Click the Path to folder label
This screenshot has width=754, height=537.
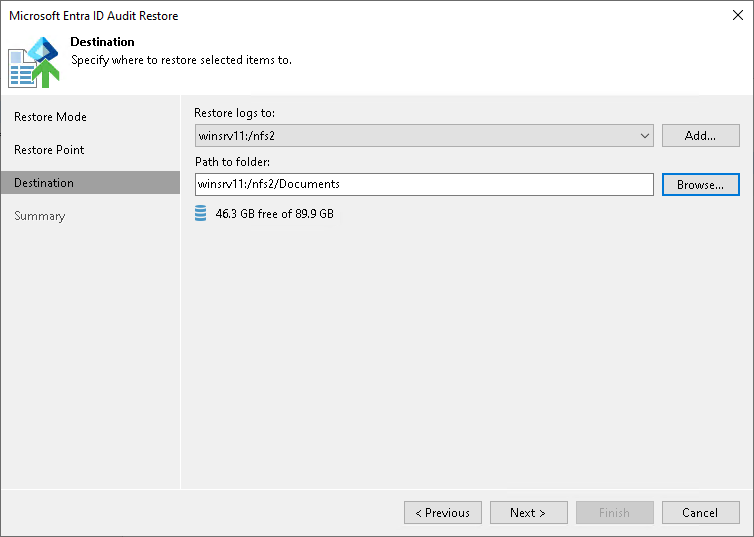tap(232, 162)
